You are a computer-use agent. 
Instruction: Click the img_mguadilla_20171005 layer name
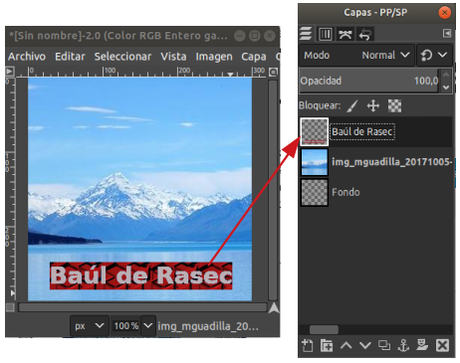click(392, 162)
